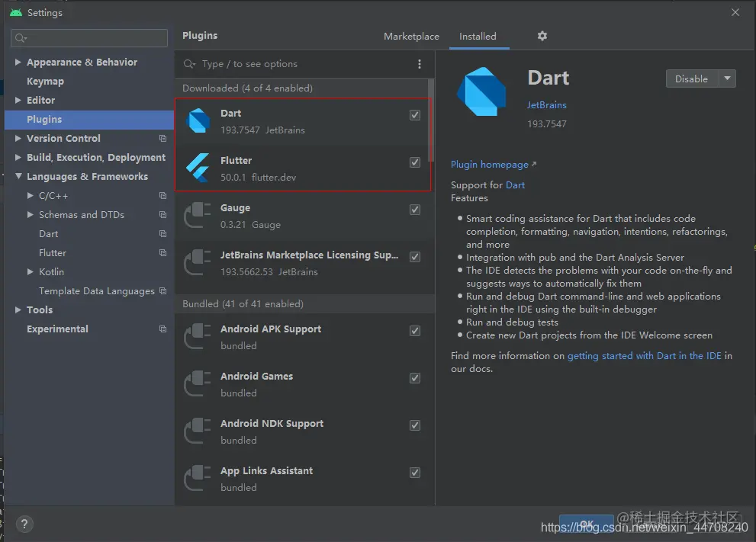Click the project-level icon beside Dart setting
The image size is (756, 542).
pyautogui.click(x=163, y=234)
